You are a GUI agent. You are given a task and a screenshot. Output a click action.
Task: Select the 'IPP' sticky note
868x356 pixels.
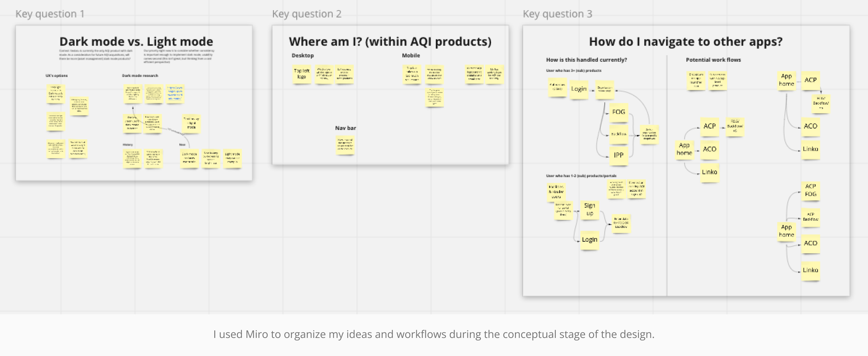pos(618,155)
